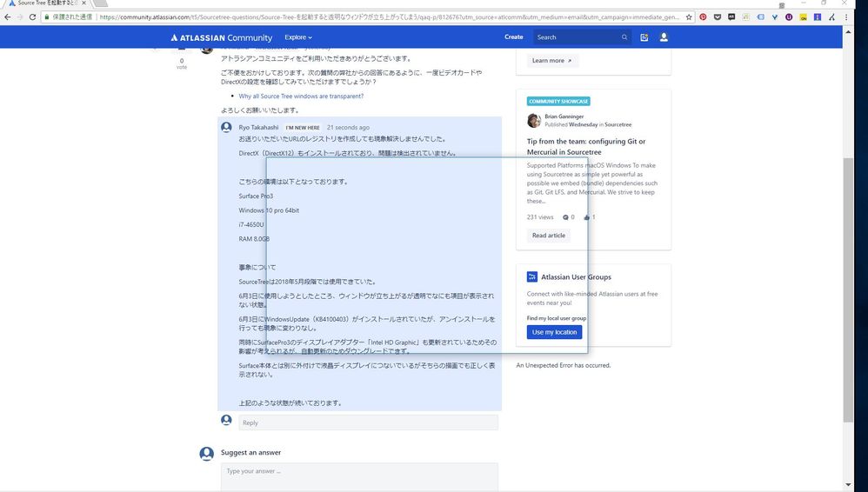This screenshot has width=868, height=492.
Task: Click into the Reply field
Action: click(368, 422)
